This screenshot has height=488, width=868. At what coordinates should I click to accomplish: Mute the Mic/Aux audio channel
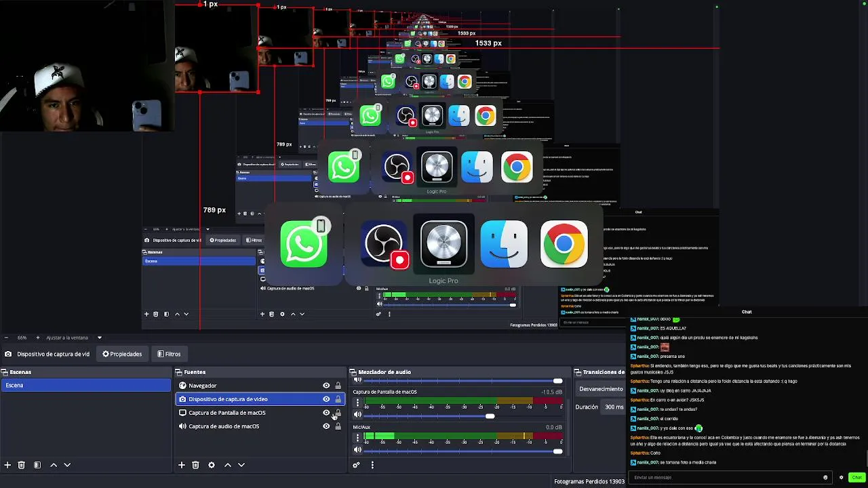357,450
